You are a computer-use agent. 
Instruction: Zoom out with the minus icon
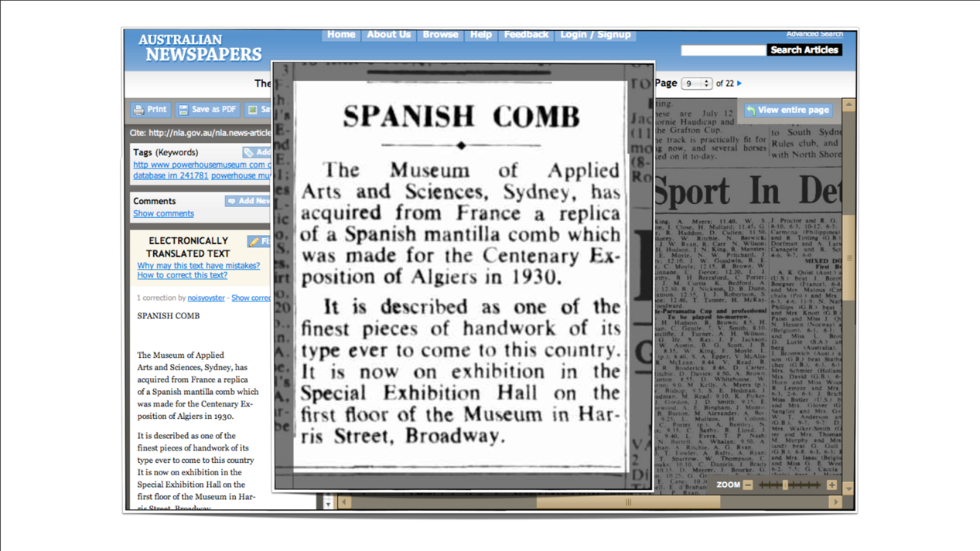coord(748,485)
